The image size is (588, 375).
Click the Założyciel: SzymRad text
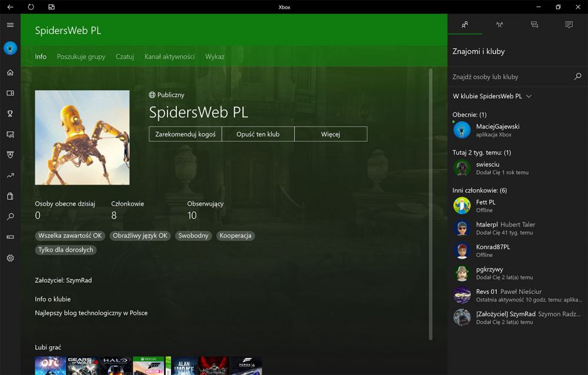[x=64, y=280]
